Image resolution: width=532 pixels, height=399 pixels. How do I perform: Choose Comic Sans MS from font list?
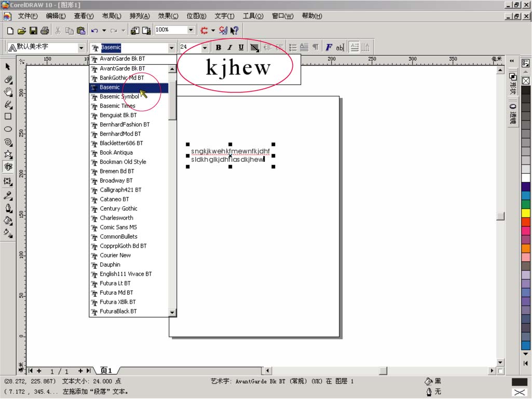tap(129, 227)
